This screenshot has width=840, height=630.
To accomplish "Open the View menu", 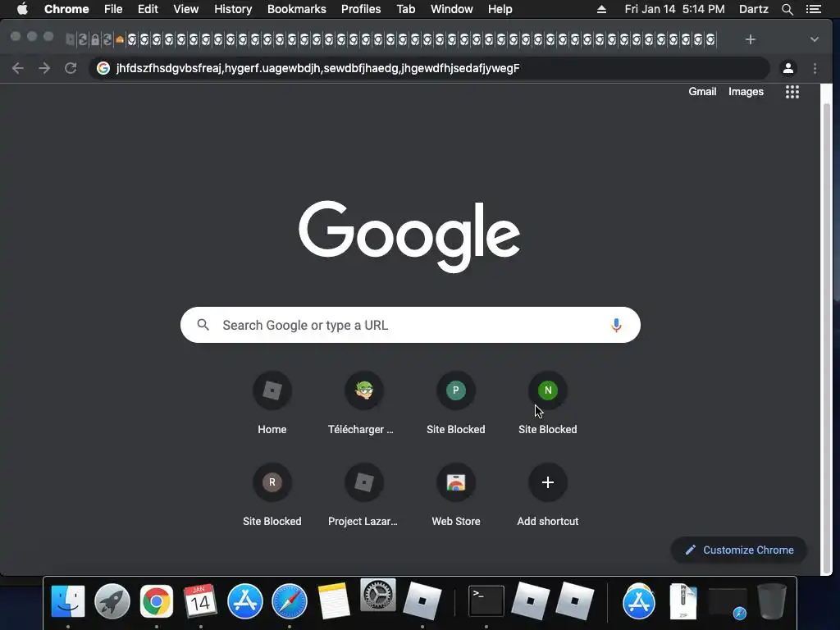I will tap(186, 9).
